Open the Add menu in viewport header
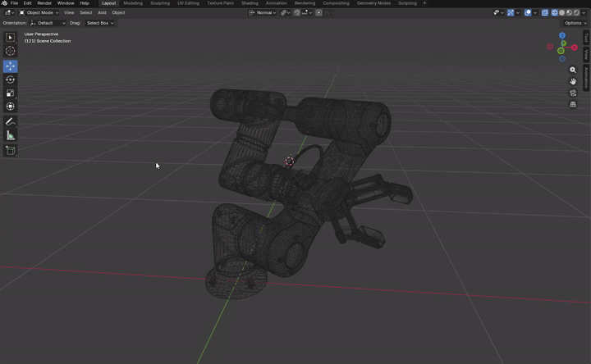Screen dimensions: 591x364 tap(102, 13)
